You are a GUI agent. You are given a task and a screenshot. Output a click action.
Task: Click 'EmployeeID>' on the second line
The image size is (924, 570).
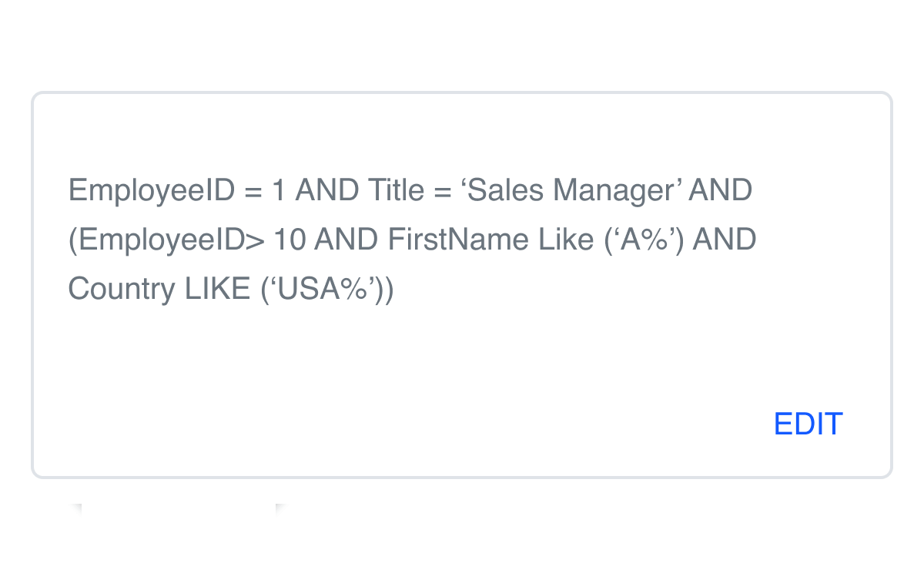pos(166,240)
